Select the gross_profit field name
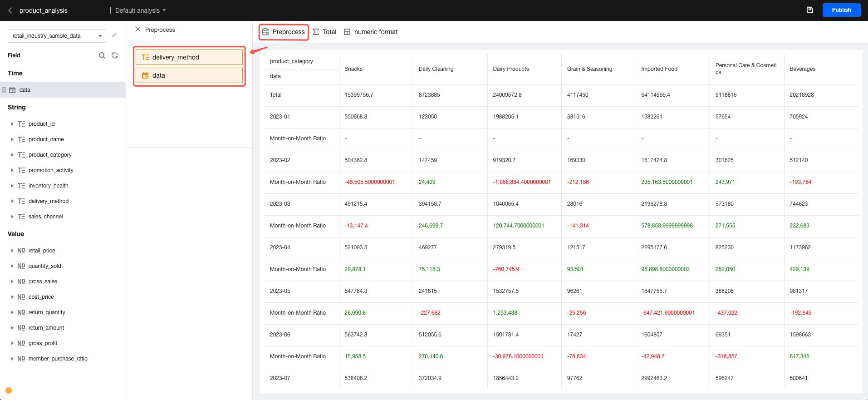Screen dimensions: 868x400 [43, 343]
